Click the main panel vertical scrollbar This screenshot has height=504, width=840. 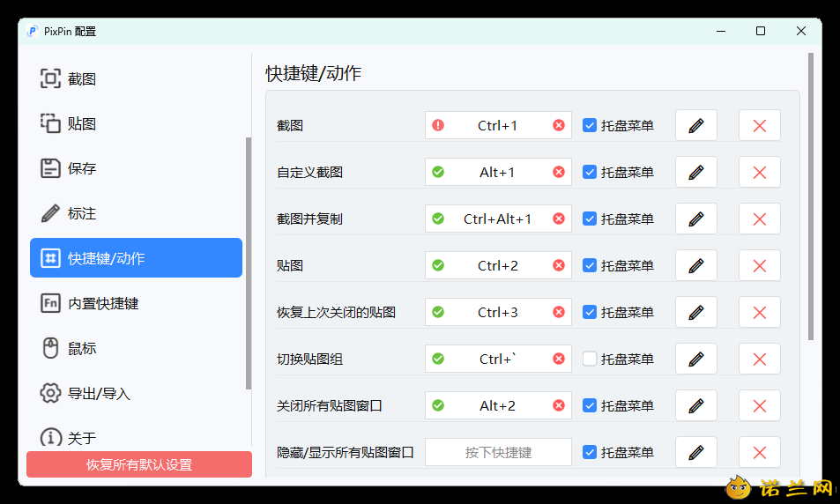pyautogui.click(x=811, y=196)
